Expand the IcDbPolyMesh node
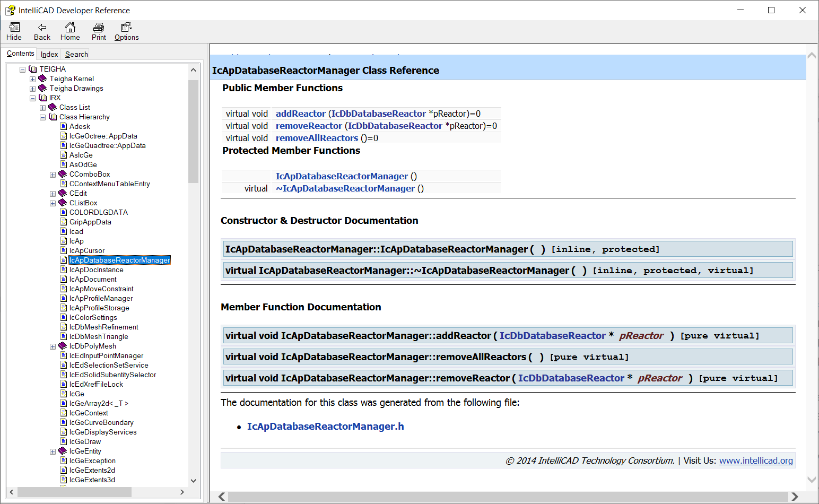Viewport: 819px width, 504px height. click(53, 346)
